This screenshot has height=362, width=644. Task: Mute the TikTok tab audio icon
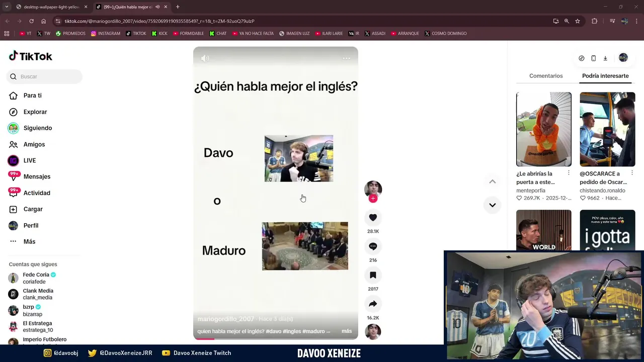click(157, 7)
